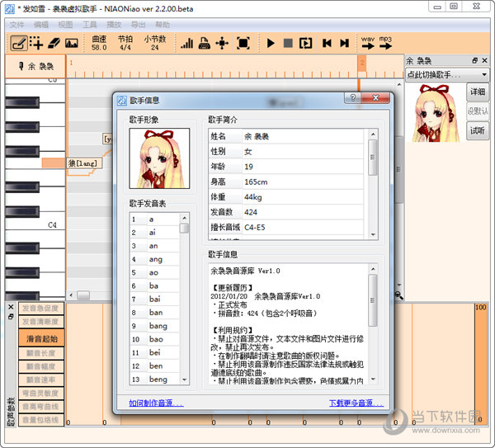Click the volume bars icon in toolbar
495x448 pixels.
187,43
